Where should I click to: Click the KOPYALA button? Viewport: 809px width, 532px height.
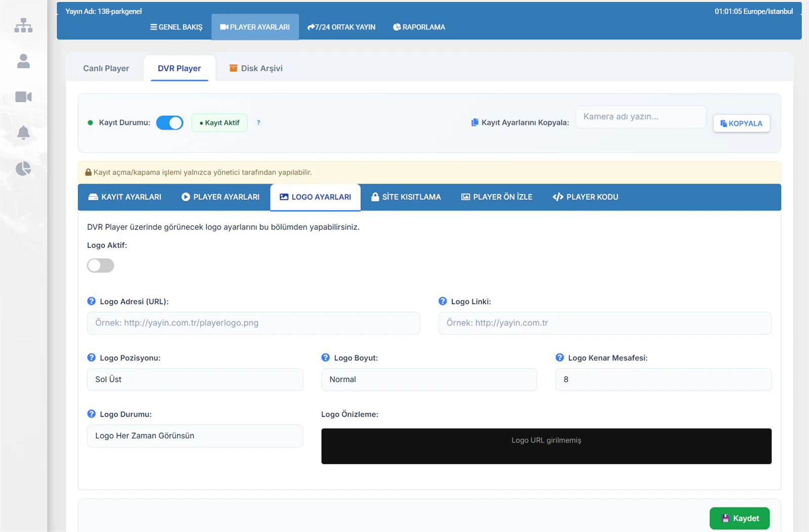click(x=741, y=123)
